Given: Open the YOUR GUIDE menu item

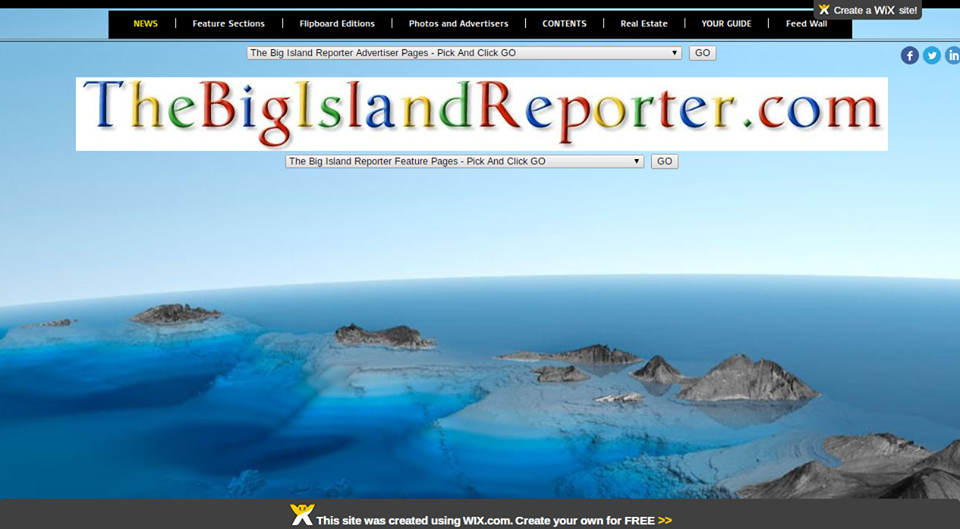Looking at the screenshot, I should 726,24.
